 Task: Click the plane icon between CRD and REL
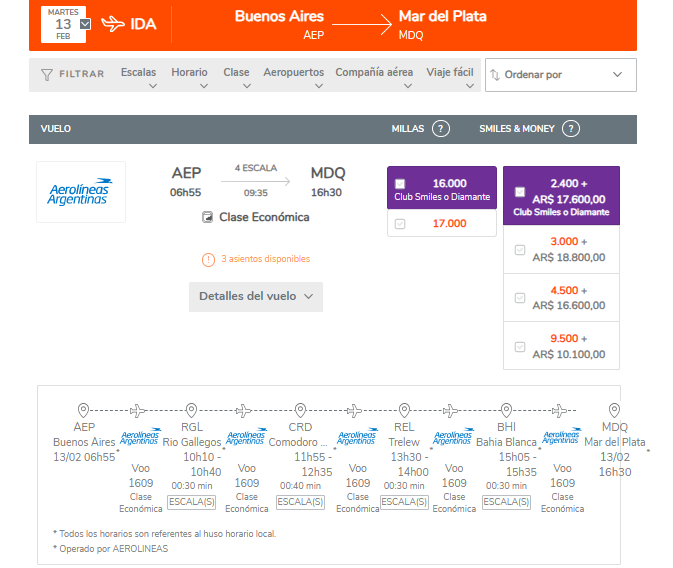tap(354, 411)
